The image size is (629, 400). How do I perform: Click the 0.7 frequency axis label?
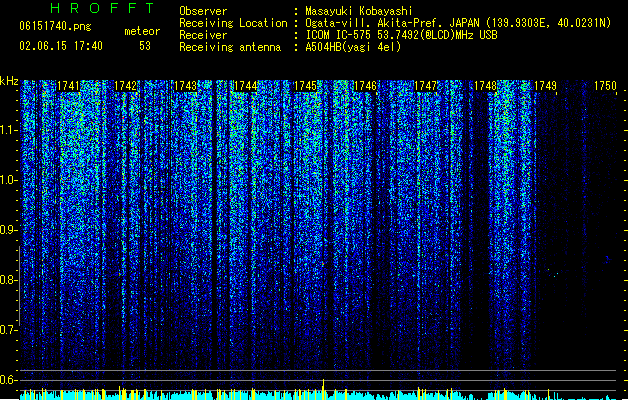coord(8,330)
